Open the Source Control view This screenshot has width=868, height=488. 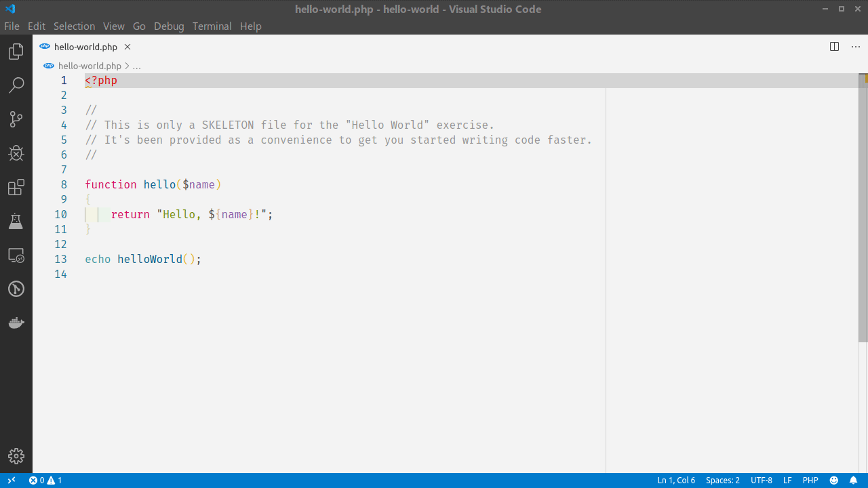pyautogui.click(x=16, y=119)
